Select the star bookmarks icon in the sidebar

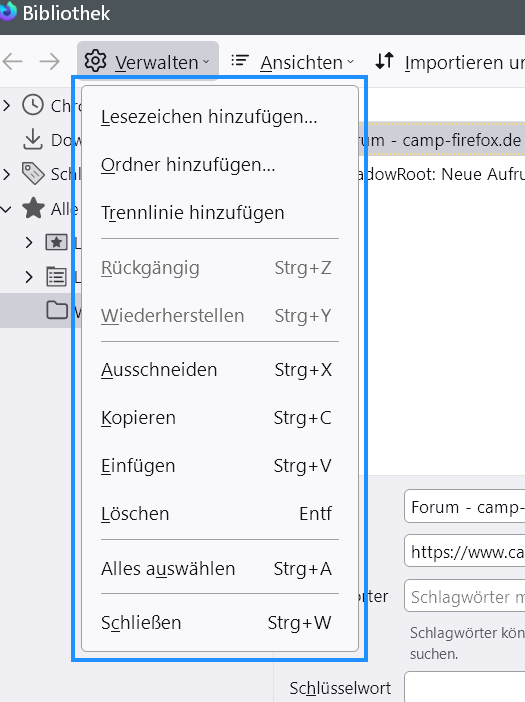click(x=34, y=208)
